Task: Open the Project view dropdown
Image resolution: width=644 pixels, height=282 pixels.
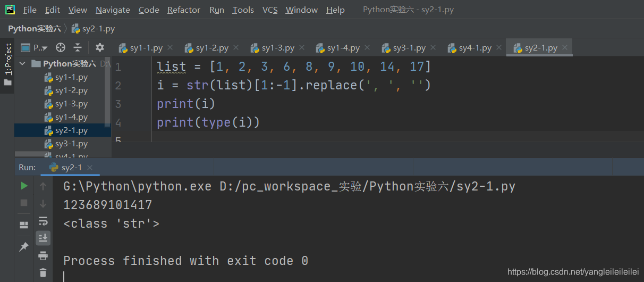Action: click(x=35, y=47)
